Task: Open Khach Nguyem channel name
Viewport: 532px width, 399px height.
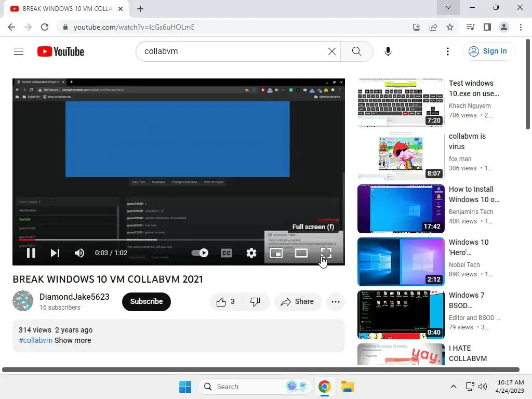Action: (x=470, y=106)
